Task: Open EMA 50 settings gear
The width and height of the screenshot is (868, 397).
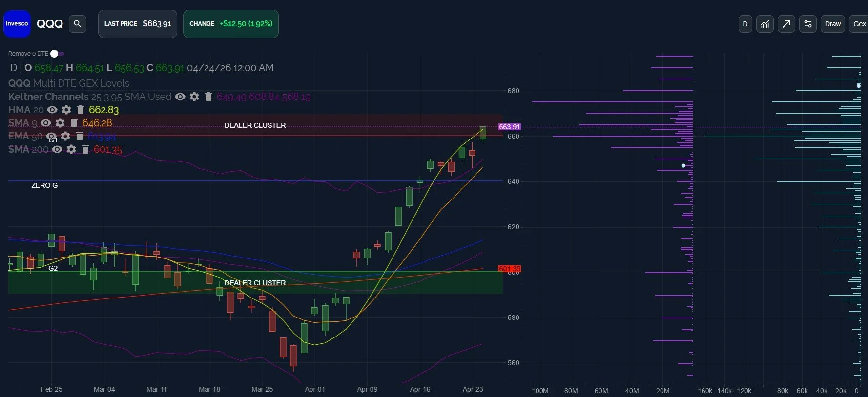Action: pyautogui.click(x=65, y=136)
